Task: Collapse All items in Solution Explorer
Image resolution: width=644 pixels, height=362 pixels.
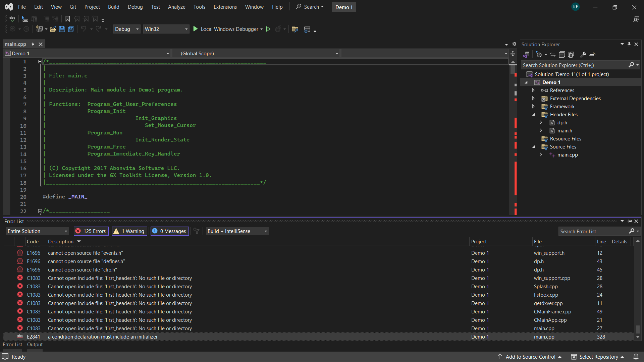Action: point(562,54)
